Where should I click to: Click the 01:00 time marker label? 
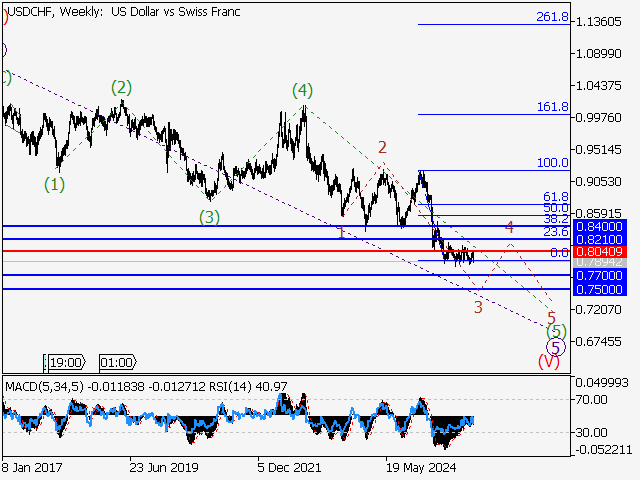click(x=118, y=362)
